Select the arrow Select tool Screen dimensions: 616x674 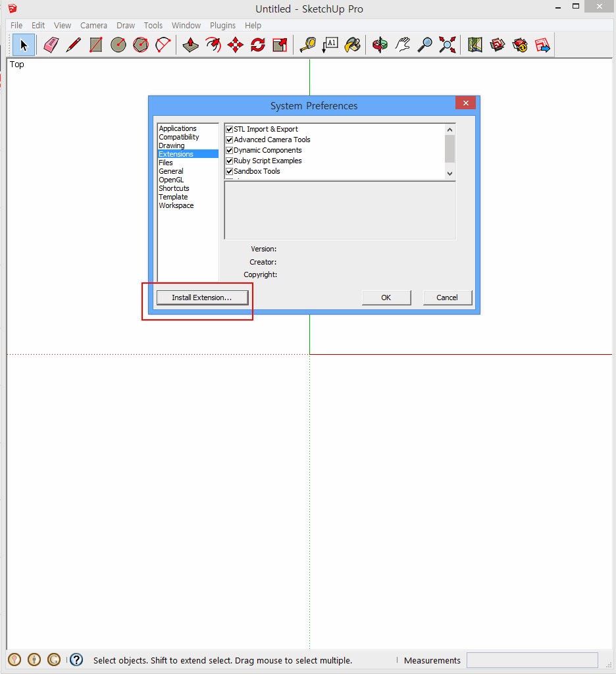(24, 45)
